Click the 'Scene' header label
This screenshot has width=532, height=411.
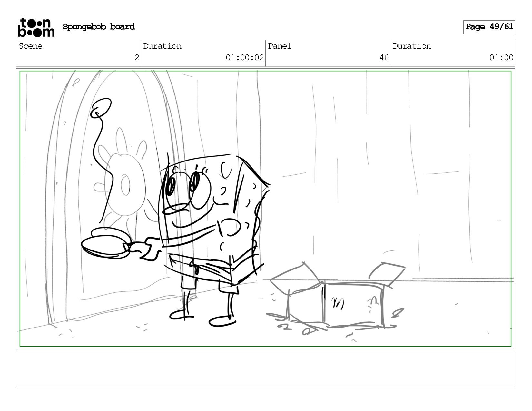(x=30, y=46)
